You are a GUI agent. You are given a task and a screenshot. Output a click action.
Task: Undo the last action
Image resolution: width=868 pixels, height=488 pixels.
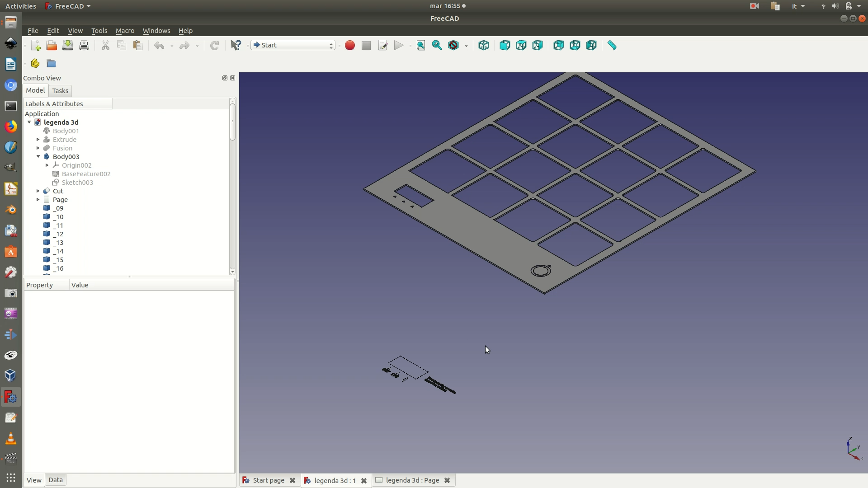point(159,45)
